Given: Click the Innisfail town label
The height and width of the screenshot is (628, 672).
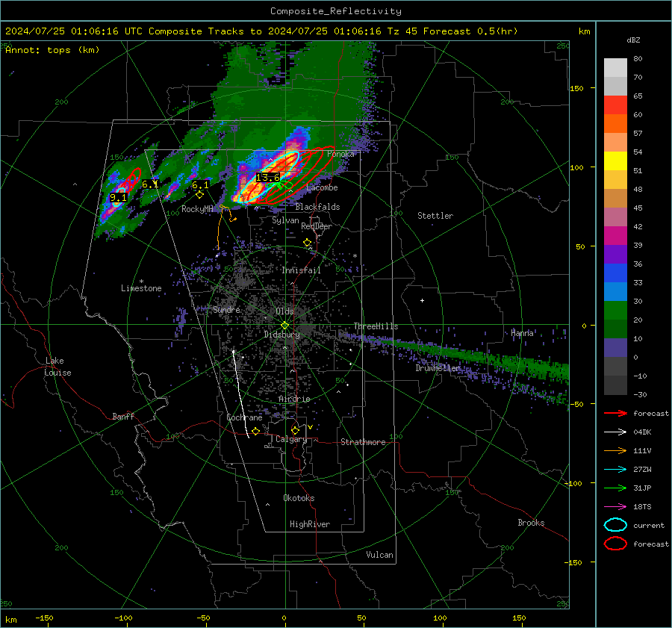Looking at the screenshot, I should click(301, 270).
